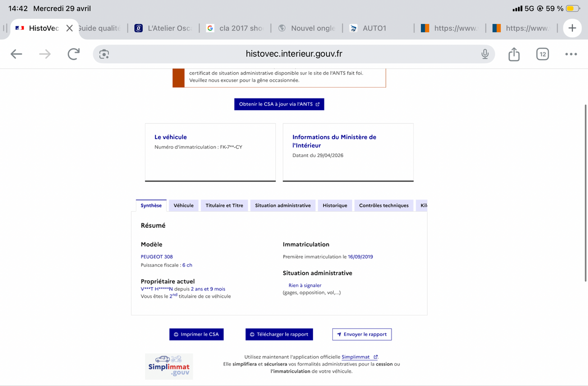Go back with the browser back arrow

[x=17, y=54]
